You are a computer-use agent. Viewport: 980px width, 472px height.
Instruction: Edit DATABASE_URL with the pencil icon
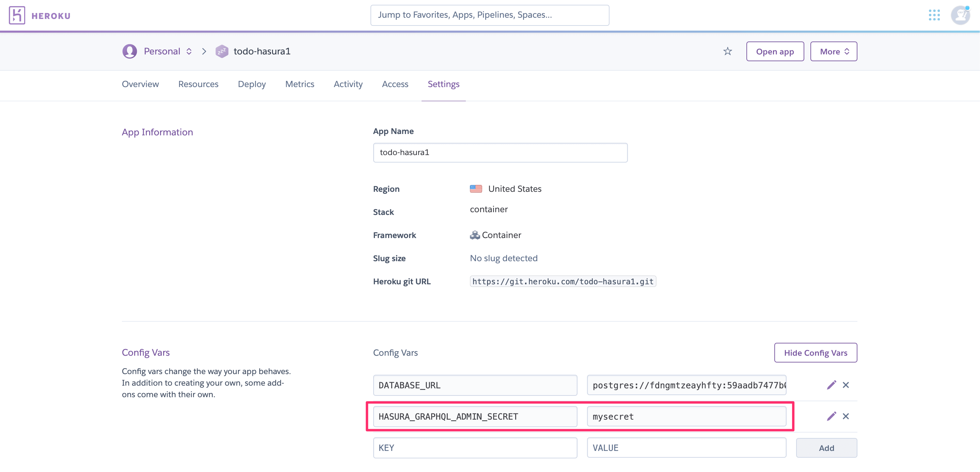point(831,385)
